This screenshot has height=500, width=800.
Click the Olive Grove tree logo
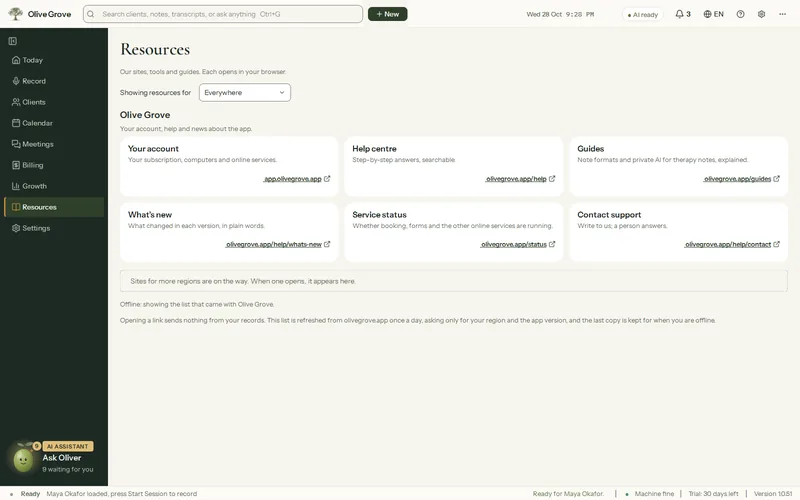click(x=15, y=14)
